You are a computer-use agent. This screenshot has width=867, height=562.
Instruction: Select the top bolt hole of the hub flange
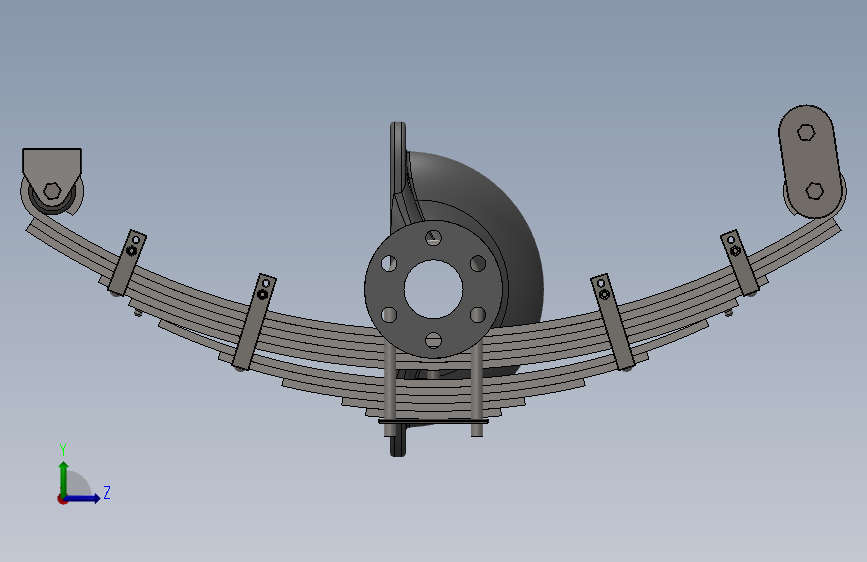(x=434, y=238)
